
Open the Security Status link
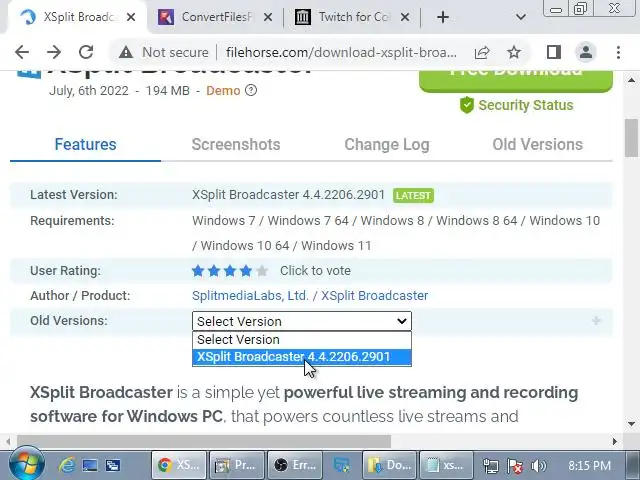tap(526, 105)
